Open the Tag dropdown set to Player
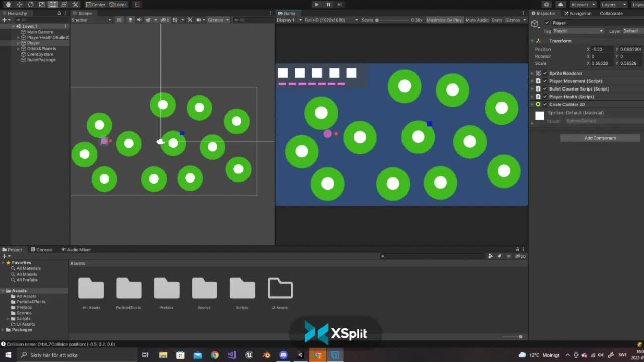Viewport: 644px width, 362px height. click(578, 31)
